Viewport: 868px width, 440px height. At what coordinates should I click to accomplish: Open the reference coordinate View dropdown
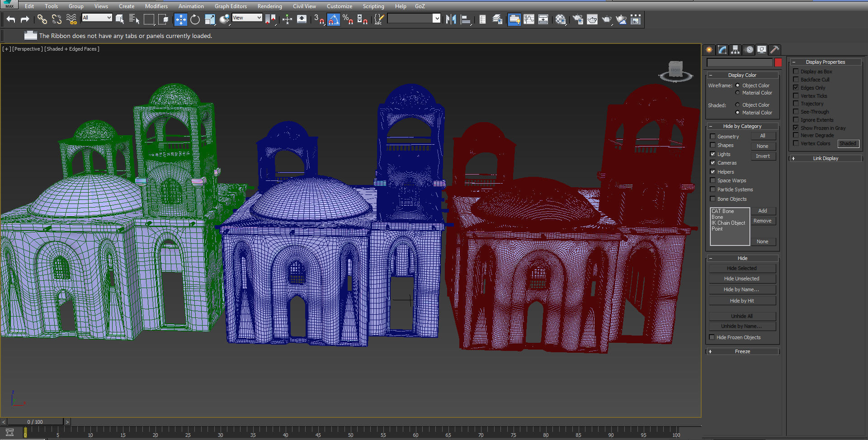[247, 18]
